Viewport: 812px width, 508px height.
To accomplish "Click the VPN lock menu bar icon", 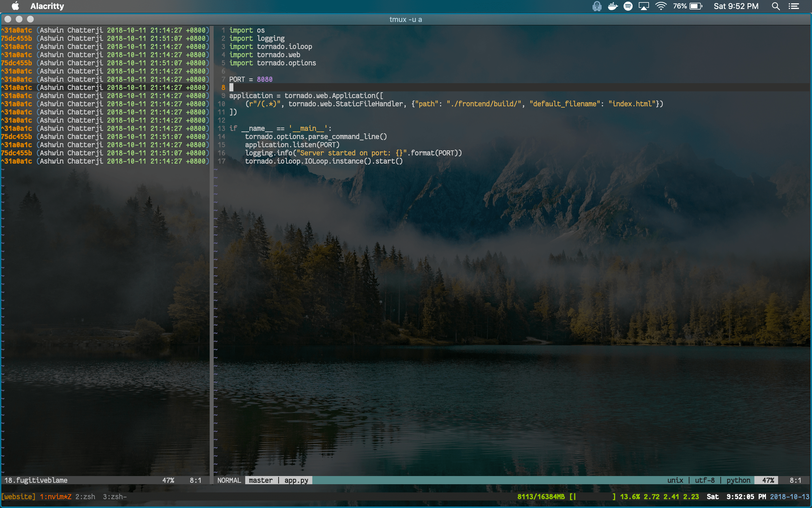I will coord(597,6).
